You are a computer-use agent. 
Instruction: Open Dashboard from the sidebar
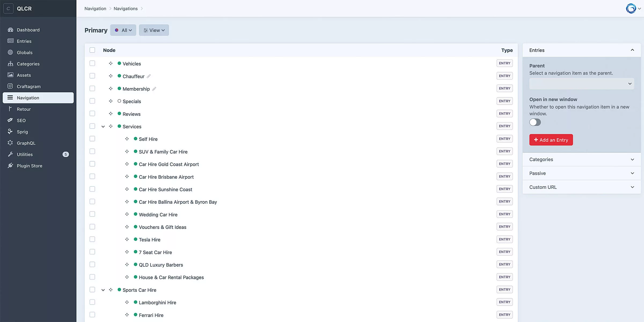tap(38, 30)
